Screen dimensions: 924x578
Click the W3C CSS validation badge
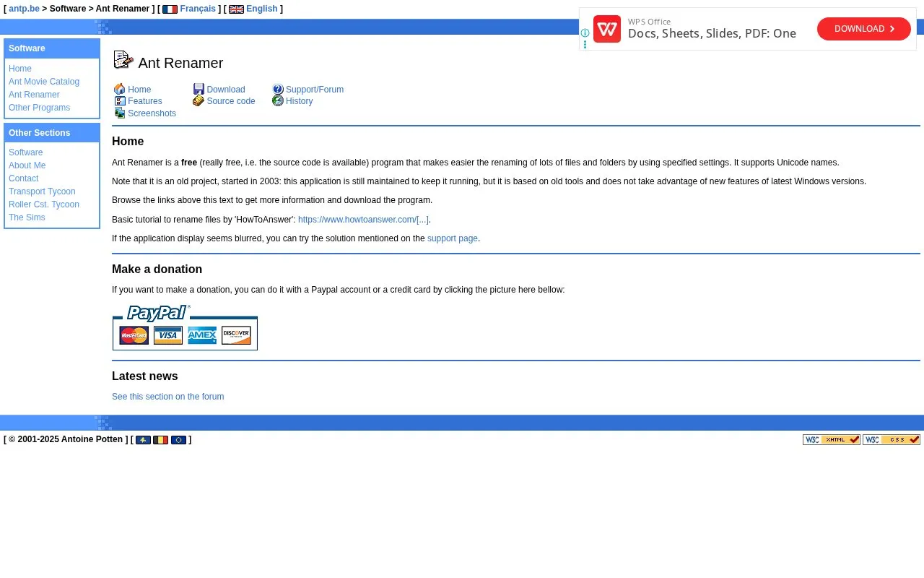pos(892,439)
